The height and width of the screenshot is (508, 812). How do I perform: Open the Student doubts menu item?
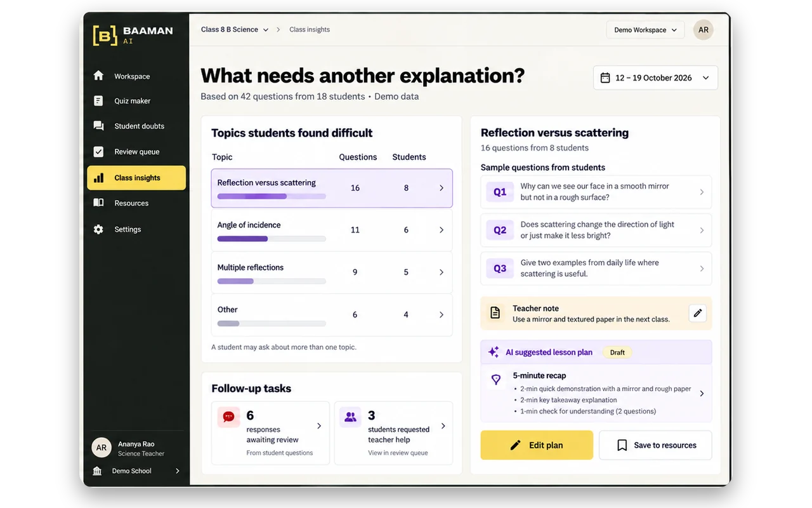(x=136, y=126)
